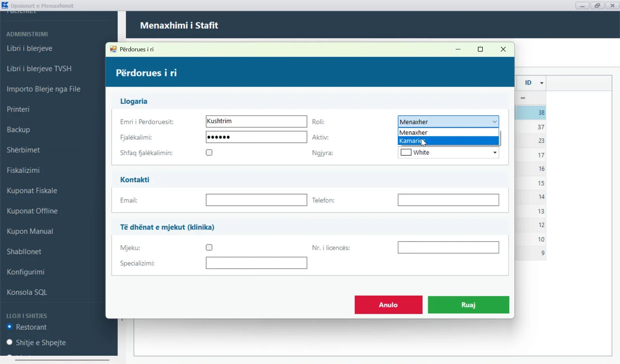Choose Menaxher from the Roli list
Screen dimensions: 620x364
pyautogui.click(x=448, y=132)
